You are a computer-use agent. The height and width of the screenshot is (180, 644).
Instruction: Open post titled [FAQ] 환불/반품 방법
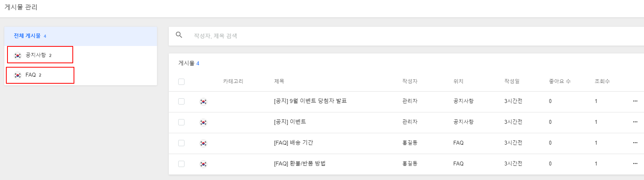pyautogui.click(x=300, y=163)
